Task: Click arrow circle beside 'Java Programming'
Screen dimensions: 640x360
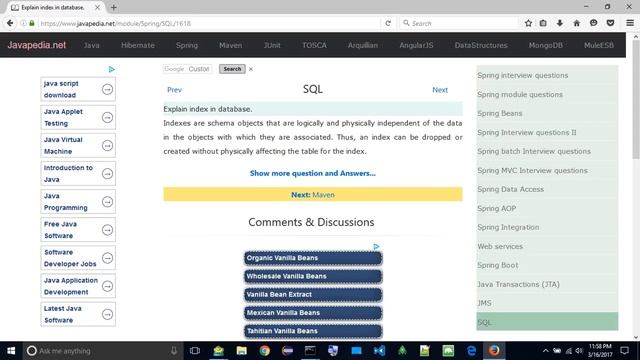Action: (x=107, y=202)
